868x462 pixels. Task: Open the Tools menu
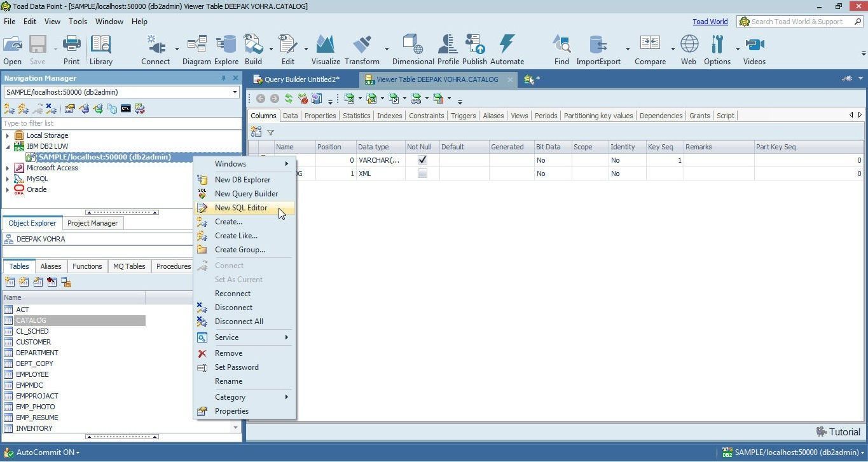78,21
